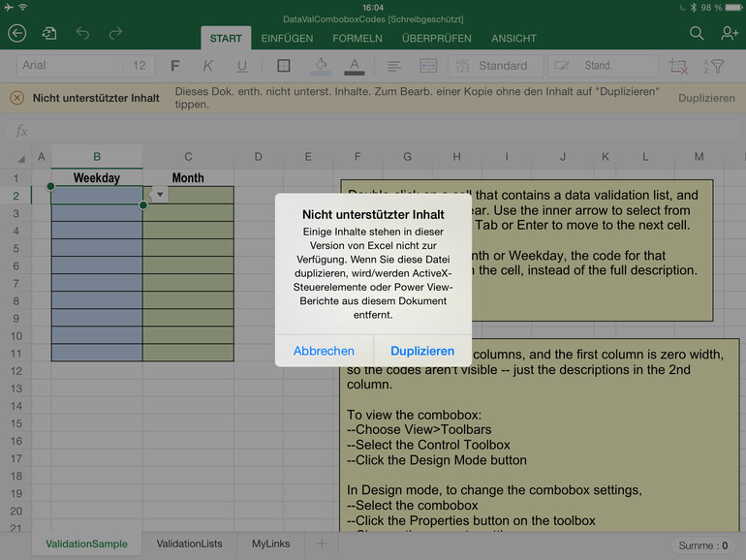
Task: Toggle italic formatting (K)
Action: click(x=208, y=66)
